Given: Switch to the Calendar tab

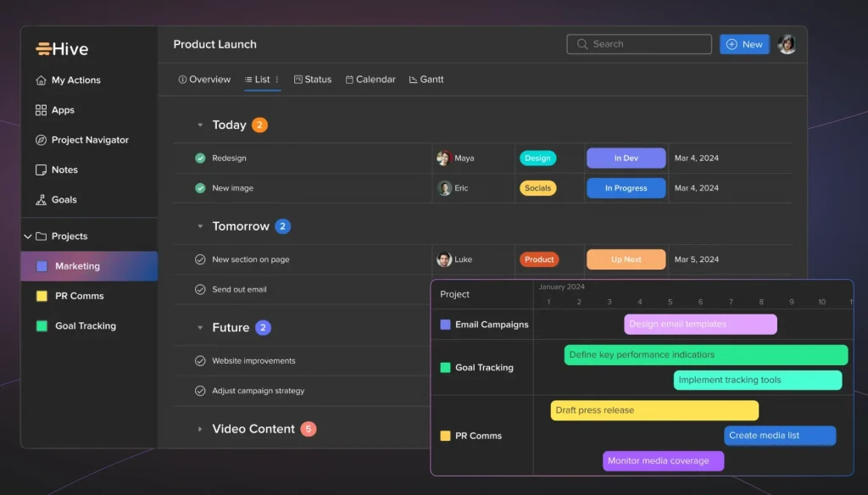Looking at the screenshot, I should pyautogui.click(x=370, y=80).
